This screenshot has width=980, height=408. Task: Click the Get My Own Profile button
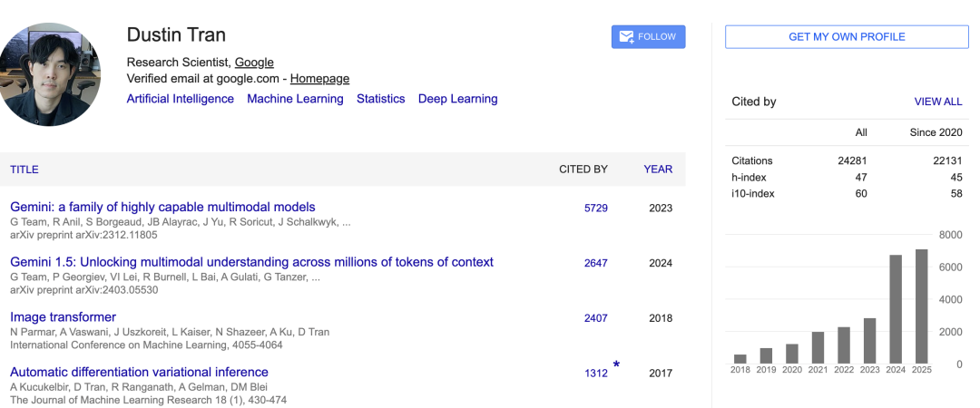click(847, 37)
